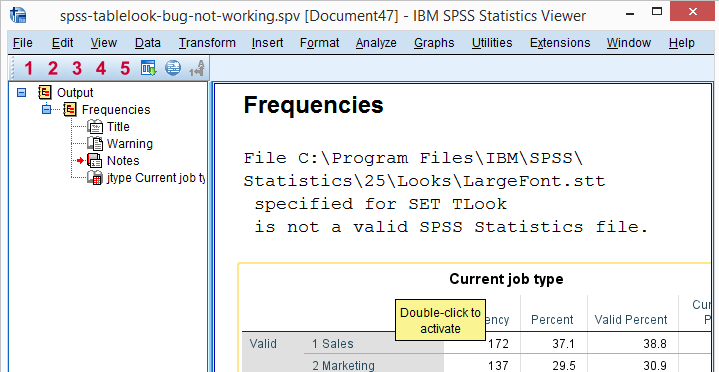Screen dimensions: 719x372
Task: Click the red number 4 toolbar icon
Action: 101,69
